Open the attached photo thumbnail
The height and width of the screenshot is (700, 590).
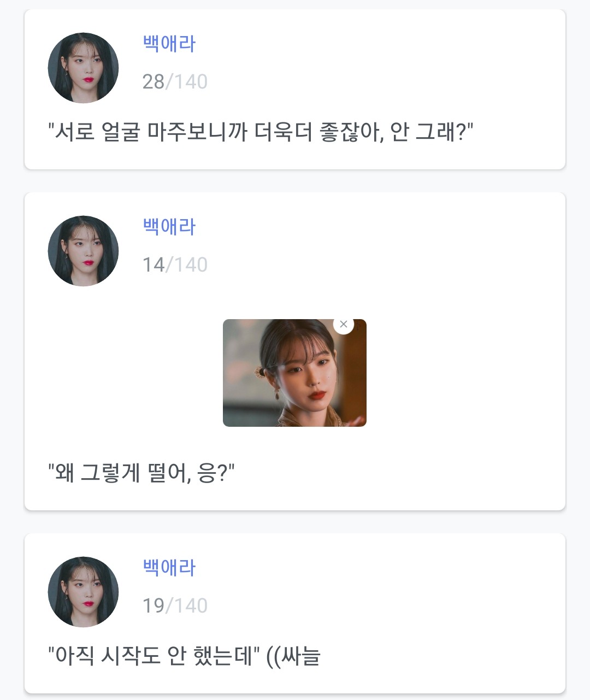pyautogui.click(x=294, y=377)
